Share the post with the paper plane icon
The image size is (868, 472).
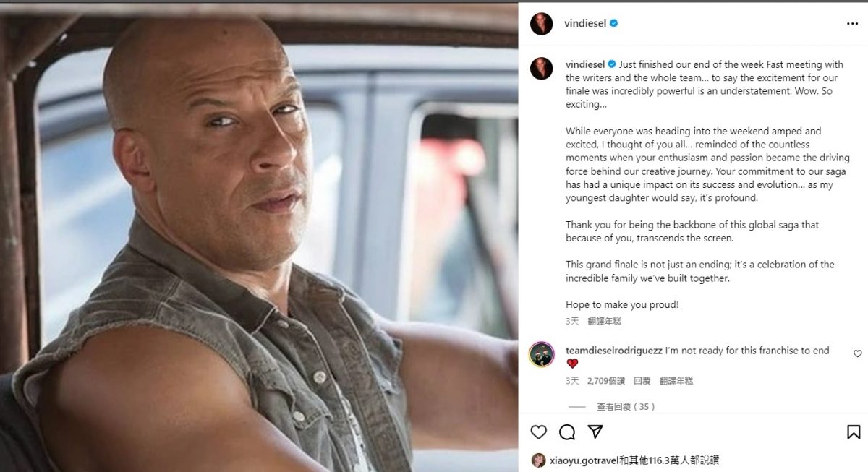(595, 432)
